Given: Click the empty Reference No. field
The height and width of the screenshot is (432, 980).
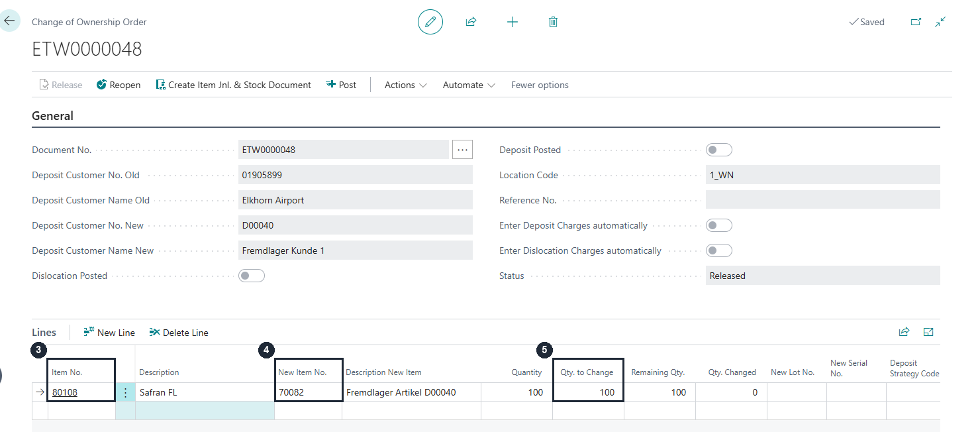Looking at the screenshot, I should (x=823, y=200).
